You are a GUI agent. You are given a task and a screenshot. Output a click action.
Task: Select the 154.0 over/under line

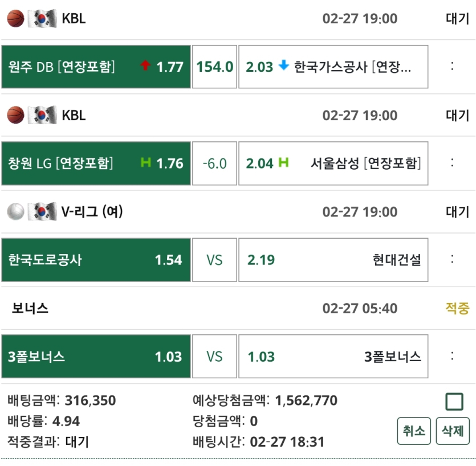click(214, 67)
